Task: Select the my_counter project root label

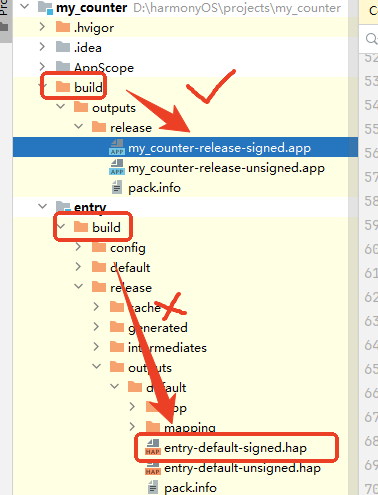Action: point(91,7)
